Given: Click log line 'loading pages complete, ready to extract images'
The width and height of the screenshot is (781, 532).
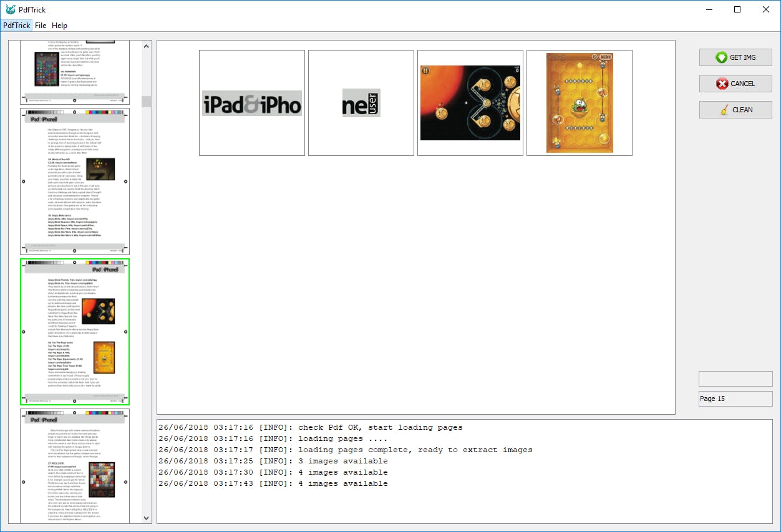Looking at the screenshot, I should click(x=346, y=450).
